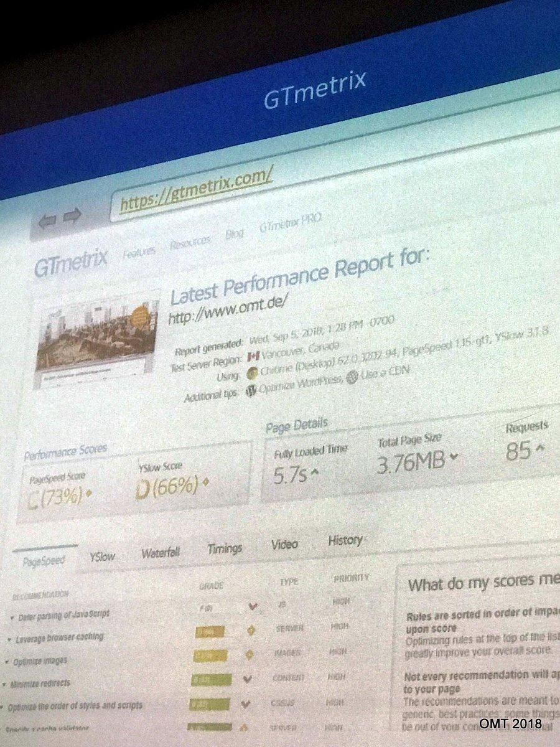
Task: Click the down-arrow icon in Minimize redirects row
Action: pyautogui.click(x=248, y=679)
